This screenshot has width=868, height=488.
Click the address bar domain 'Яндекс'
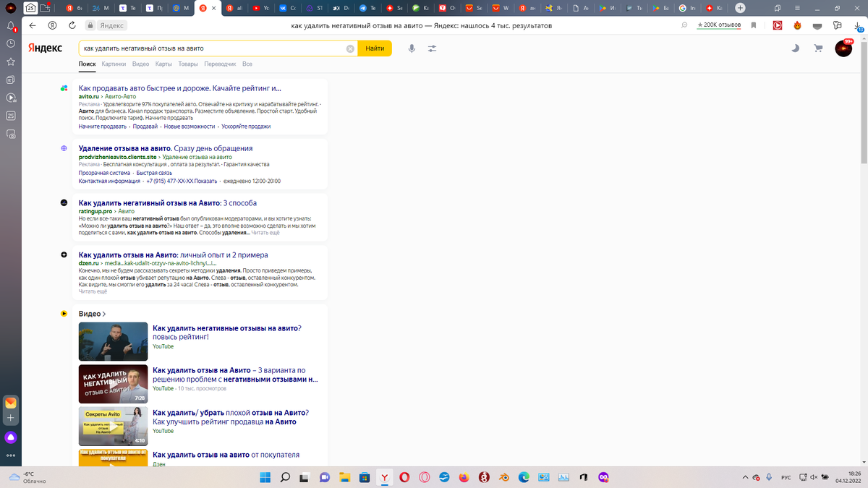point(111,25)
